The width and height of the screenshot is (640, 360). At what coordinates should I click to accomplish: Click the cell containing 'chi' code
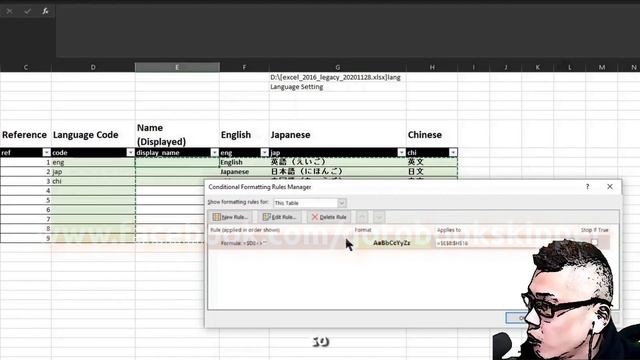[x=93, y=181]
